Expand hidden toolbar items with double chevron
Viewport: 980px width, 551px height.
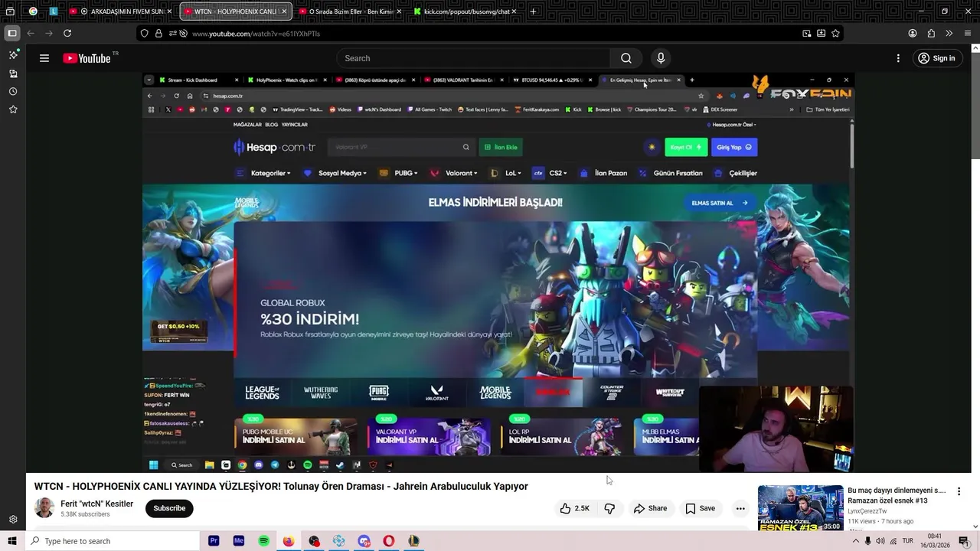coord(949,33)
